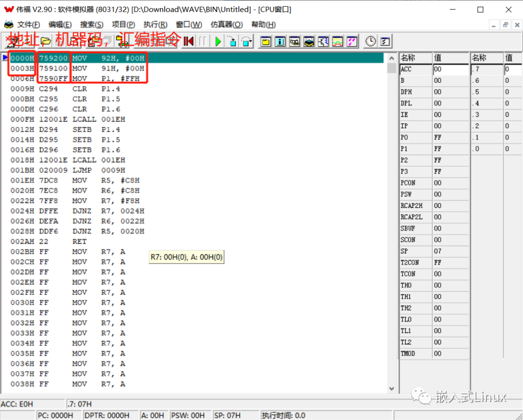Close the inner CPU child window
Screen dimensions: 523x420
click(517, 25)
